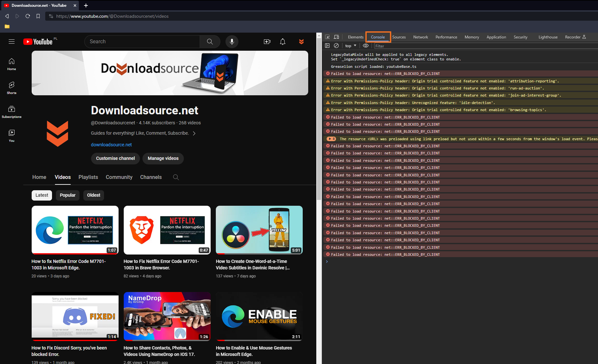Viewport: 598px width, 364px height.
Task: Open the Performance panel
Action: pos(446,37)
